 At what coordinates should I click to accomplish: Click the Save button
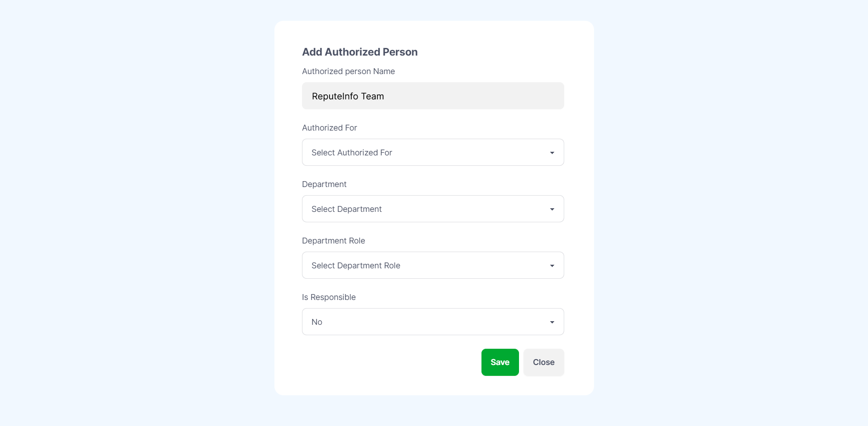(x=500, y=362)
